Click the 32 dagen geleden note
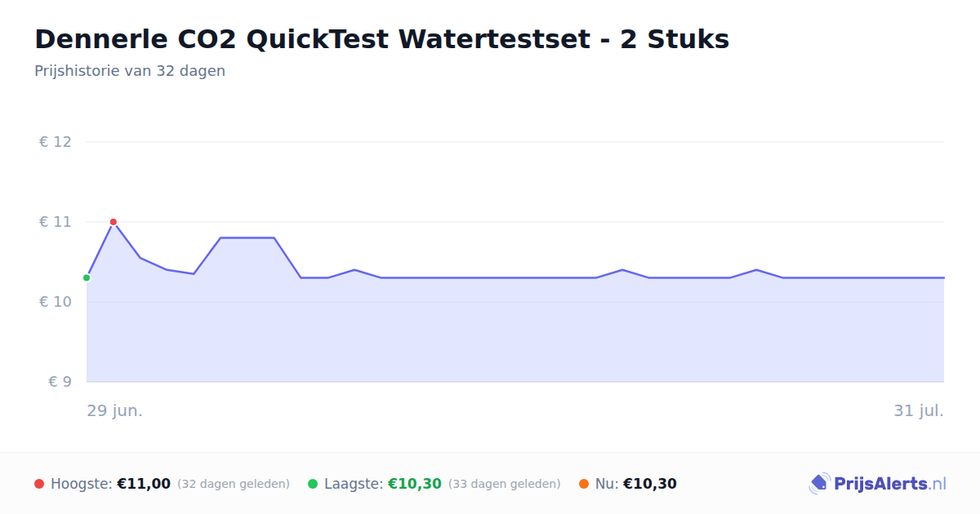This screenshot has height=514, width=980. pos(234,484)
